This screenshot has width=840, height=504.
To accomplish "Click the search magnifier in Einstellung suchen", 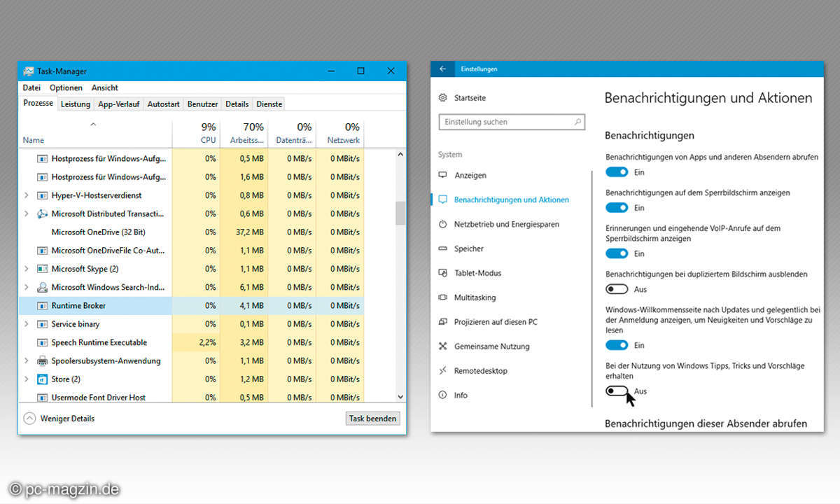I will [x=577, y=122].
